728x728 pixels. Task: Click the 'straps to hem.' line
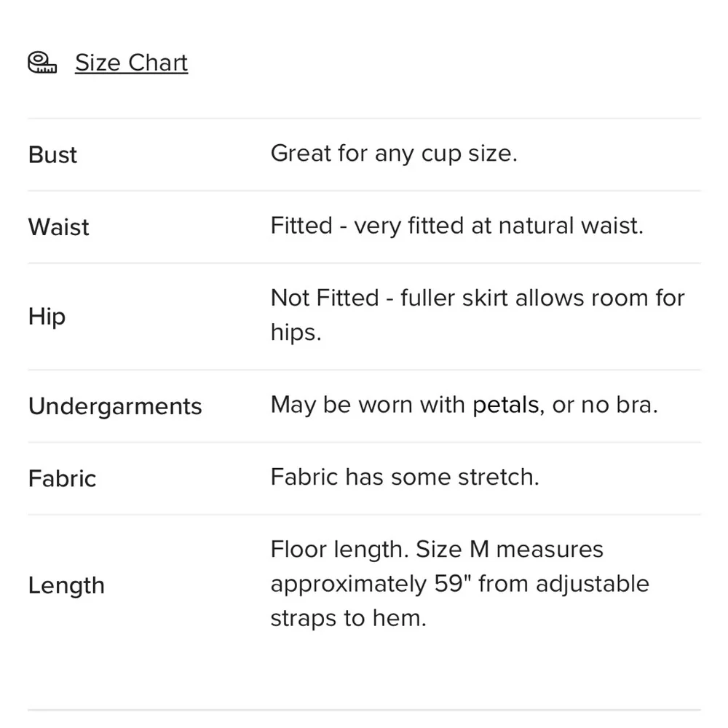(x=348, y=619)
